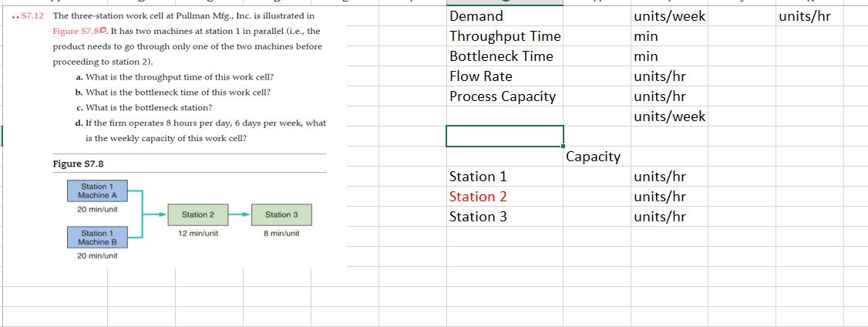The width and height of the screenshot is (868, 327).
Task: Click the units/hr cell in the Process Capacity row
Action: pyautogui.click(x=669, y=96)
